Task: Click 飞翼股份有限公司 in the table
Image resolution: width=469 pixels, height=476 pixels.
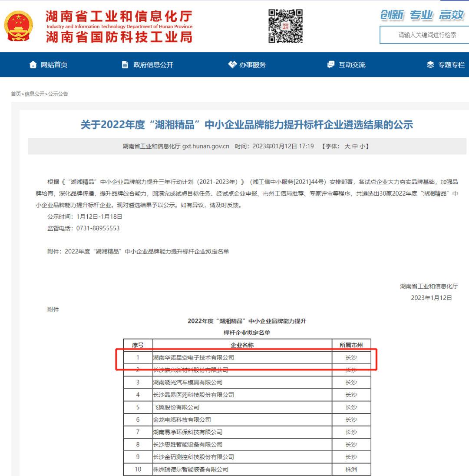Action: [176, 407]
